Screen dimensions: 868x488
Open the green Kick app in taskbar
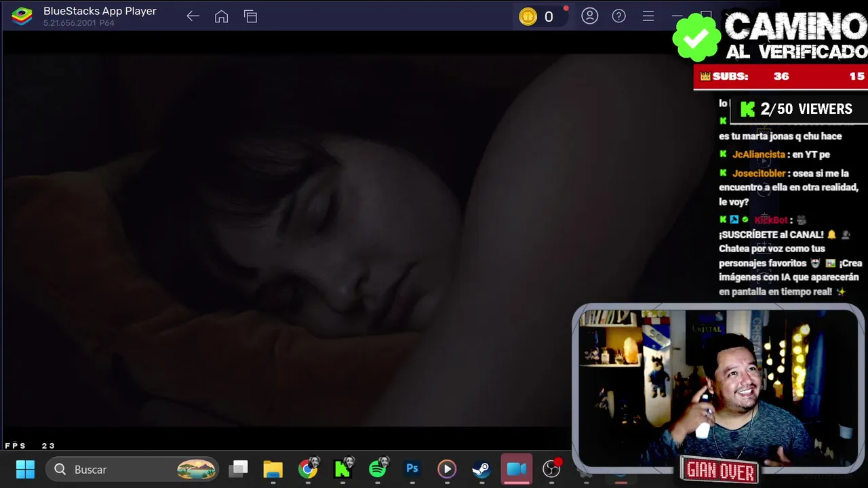click(342, 468)
